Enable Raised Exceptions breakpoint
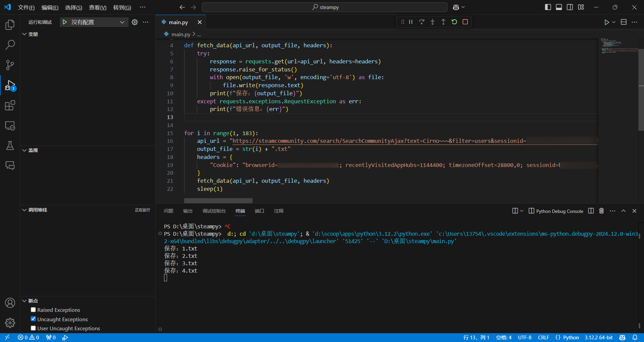 [33, 310]
